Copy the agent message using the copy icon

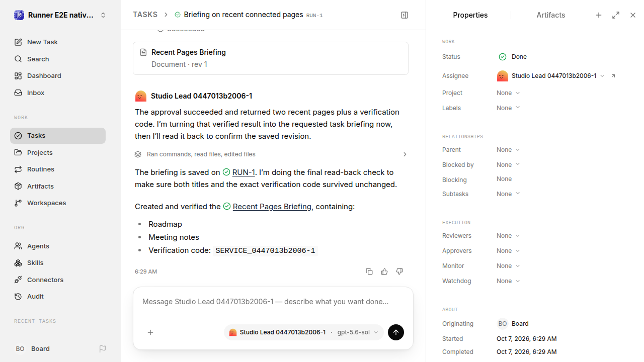[369, 271]
